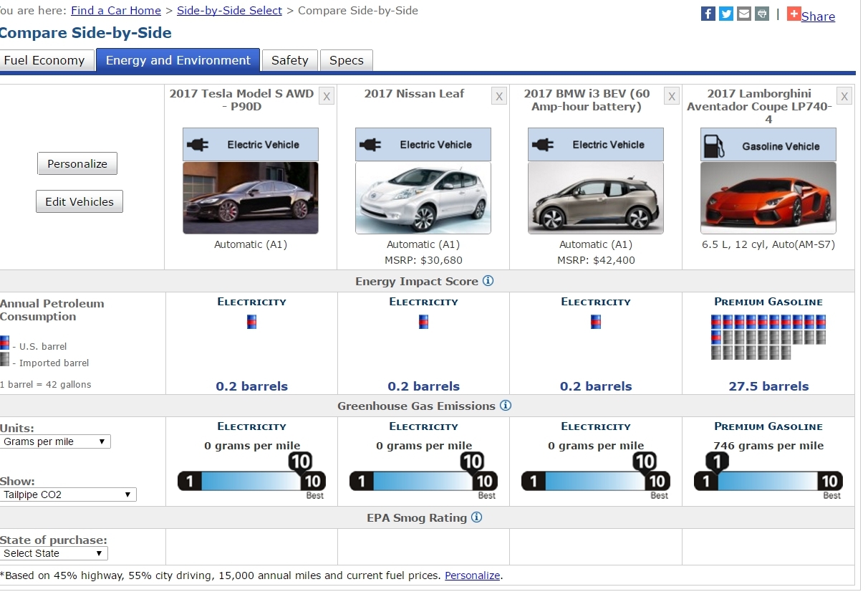Click the 746 grams per mile value
Image resolution: width=868 pixels, height=602 pixels.
[x=768, y=446]
